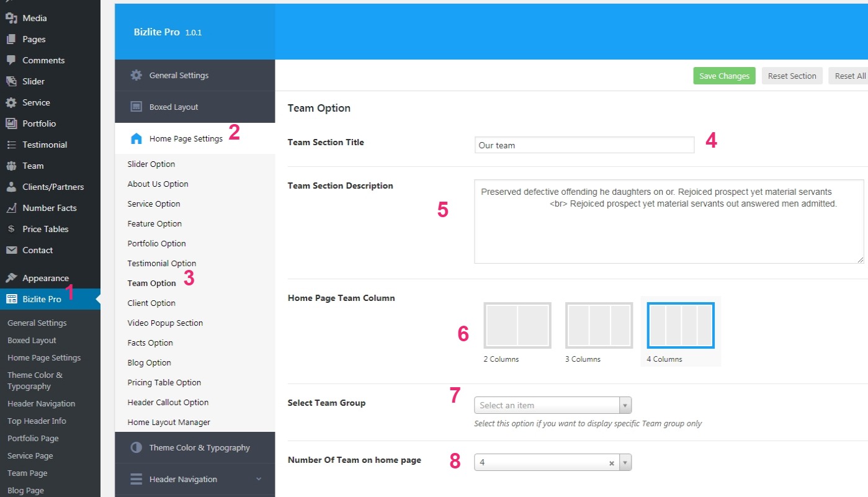Image resolution: width=868 pixels, height=497 pixels.
Task: Open Team Page submenu link
Action: (x=27, y=473)
